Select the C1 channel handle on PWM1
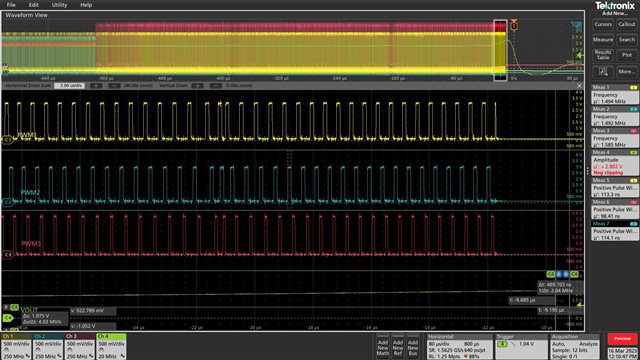The width and height of the screenshot is (640, 360). [x=7, y=140]
